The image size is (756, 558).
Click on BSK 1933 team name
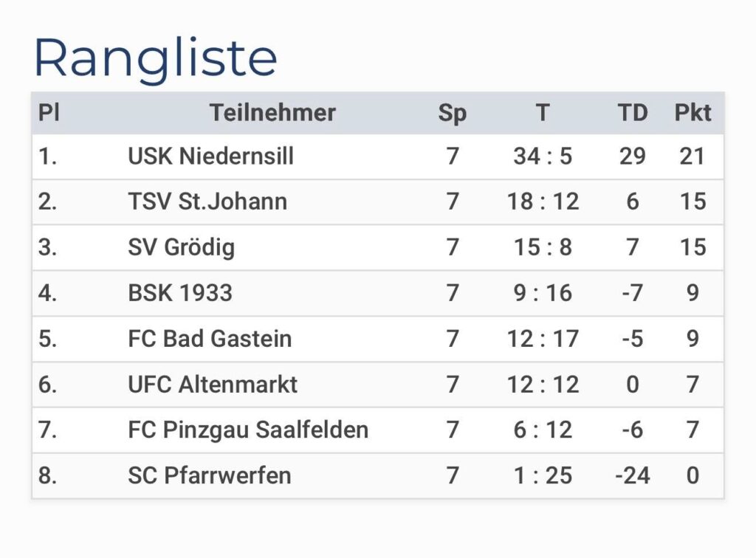179,293
